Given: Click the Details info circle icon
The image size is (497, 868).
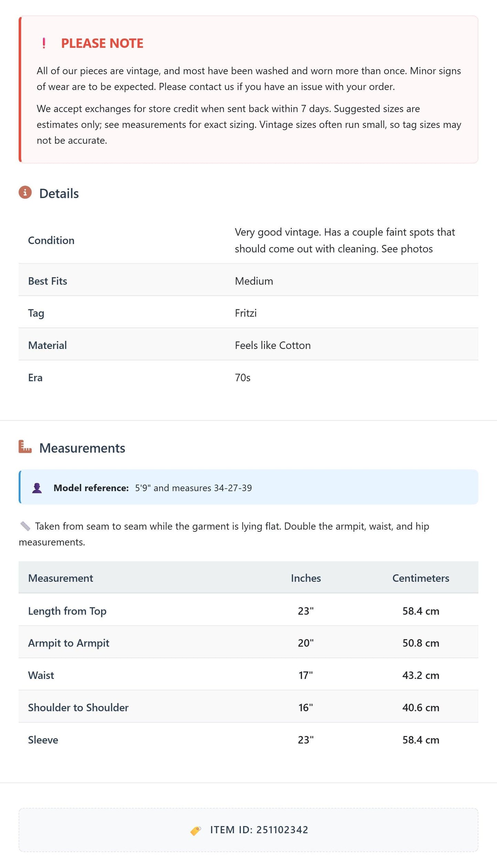Looking at the screenshot, I should [25, 193].
